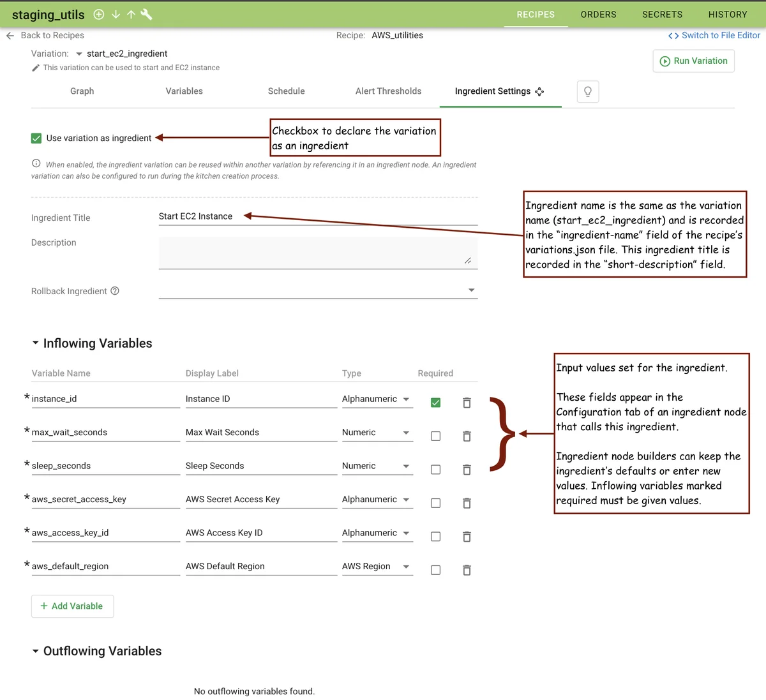
Task: Edit variation description with pencil icon
Action: 36,68
